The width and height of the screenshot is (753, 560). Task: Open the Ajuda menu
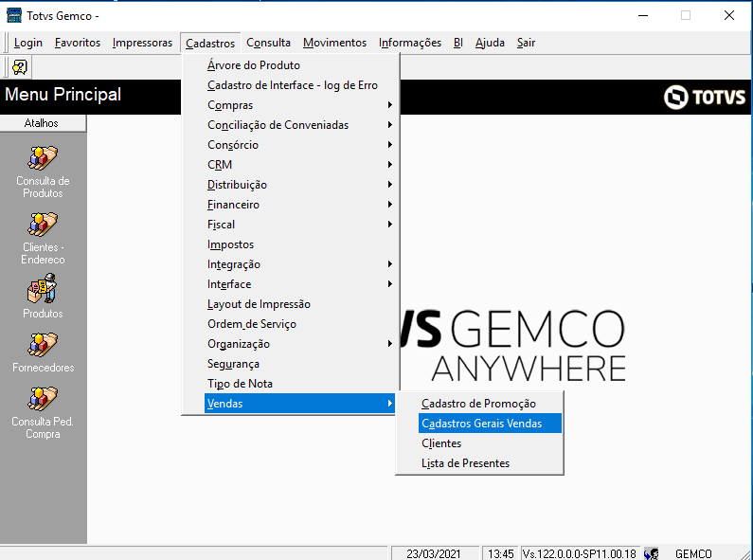[x=490, y=43]
